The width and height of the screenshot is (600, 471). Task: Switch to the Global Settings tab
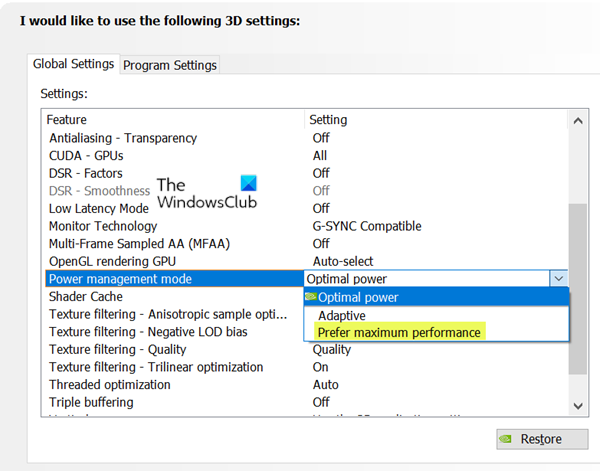74,64
